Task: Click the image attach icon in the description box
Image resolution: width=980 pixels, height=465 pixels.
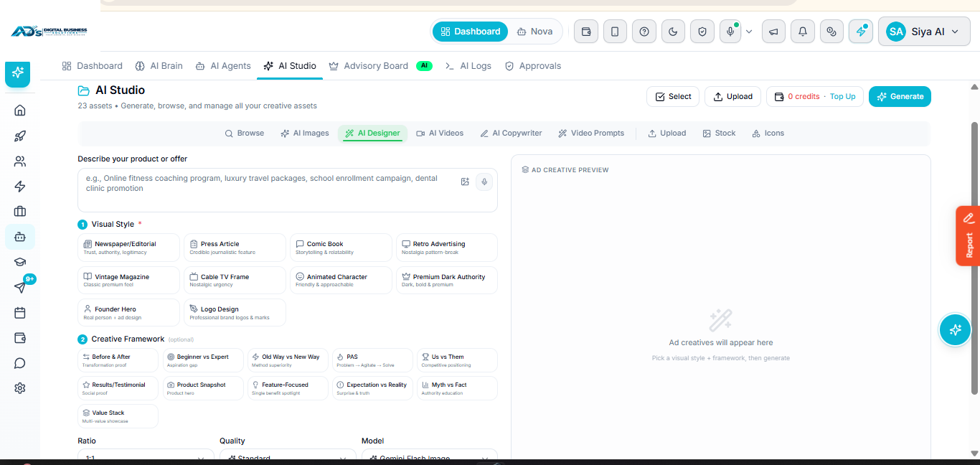Action: pyautogui.click(x=465, y=182)
